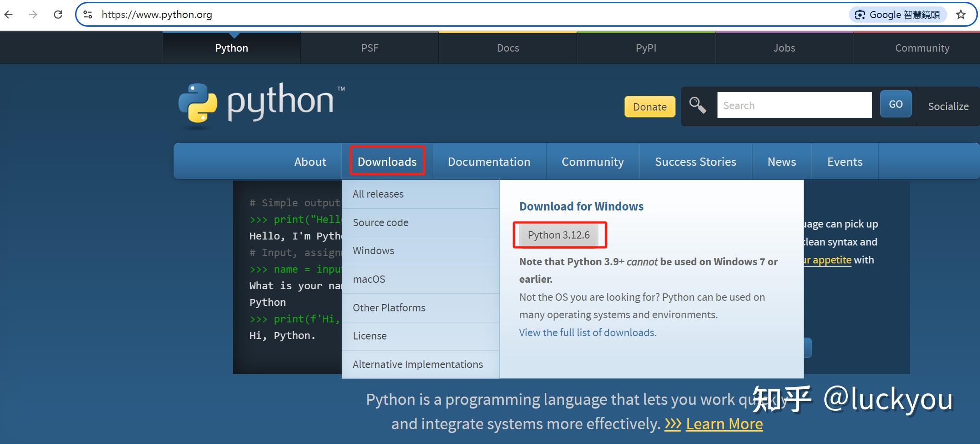Bookmark this page with star icon

(961, 15)
